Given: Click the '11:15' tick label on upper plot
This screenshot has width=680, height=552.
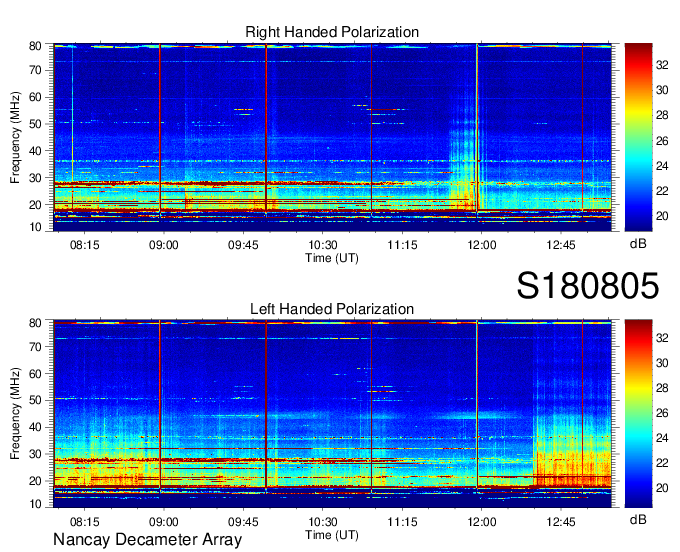Looking at the screenshot, I should 402,245.
